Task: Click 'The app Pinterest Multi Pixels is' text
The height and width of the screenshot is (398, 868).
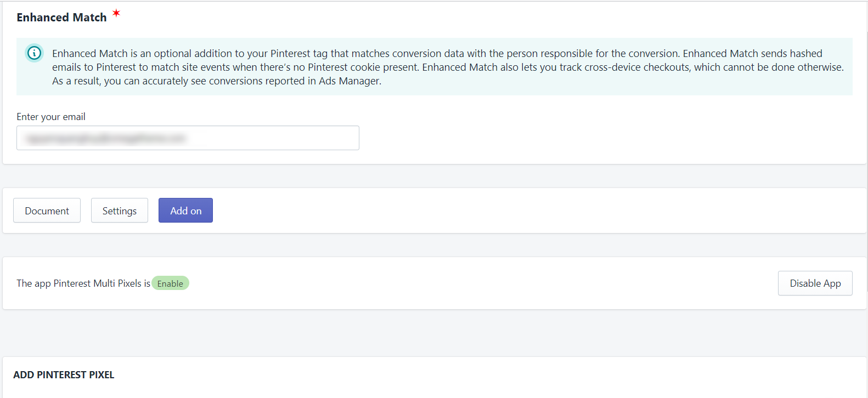Action: pyautogui.click(x=83, y=283)
